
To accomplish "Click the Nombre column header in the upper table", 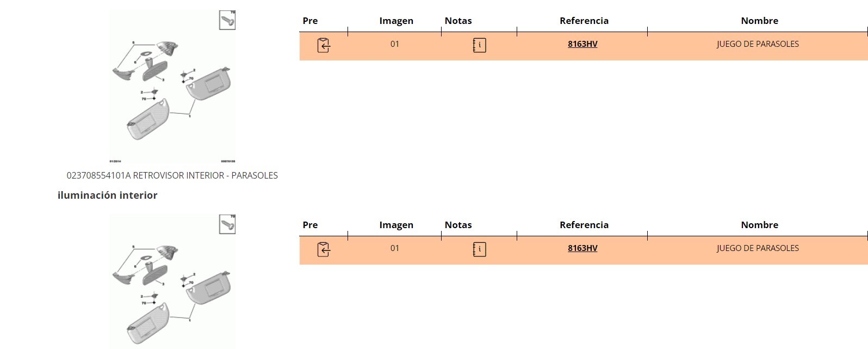I will pyautogui.click(x=759, y=21).
